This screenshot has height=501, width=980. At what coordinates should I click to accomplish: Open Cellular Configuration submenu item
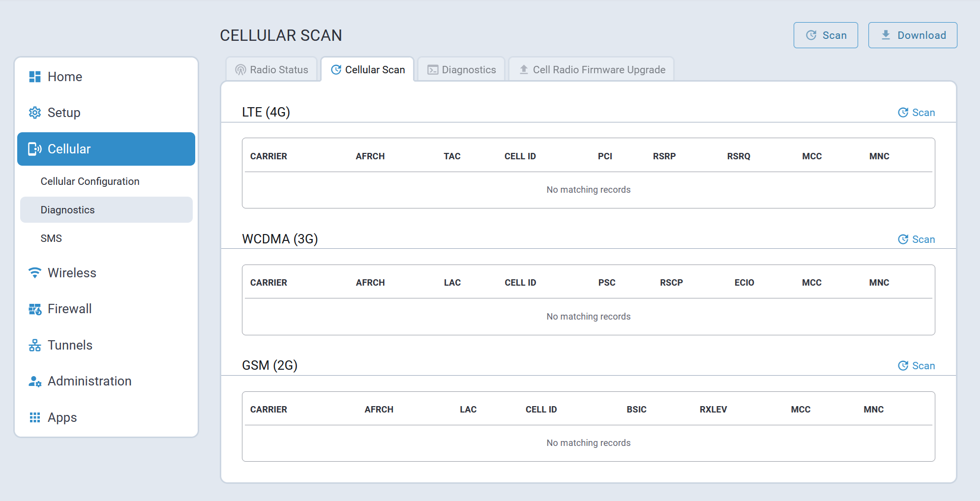tap(90, 181)
